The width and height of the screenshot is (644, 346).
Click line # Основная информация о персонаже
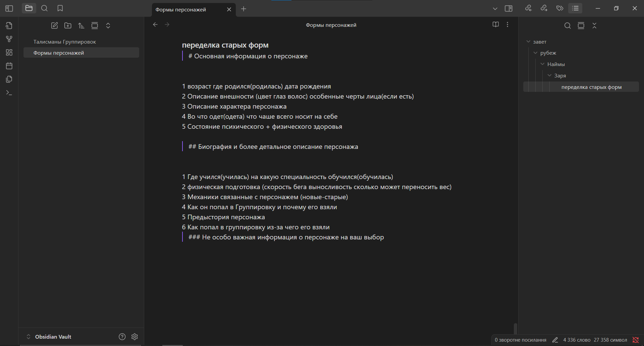click(x=248, y=56)
